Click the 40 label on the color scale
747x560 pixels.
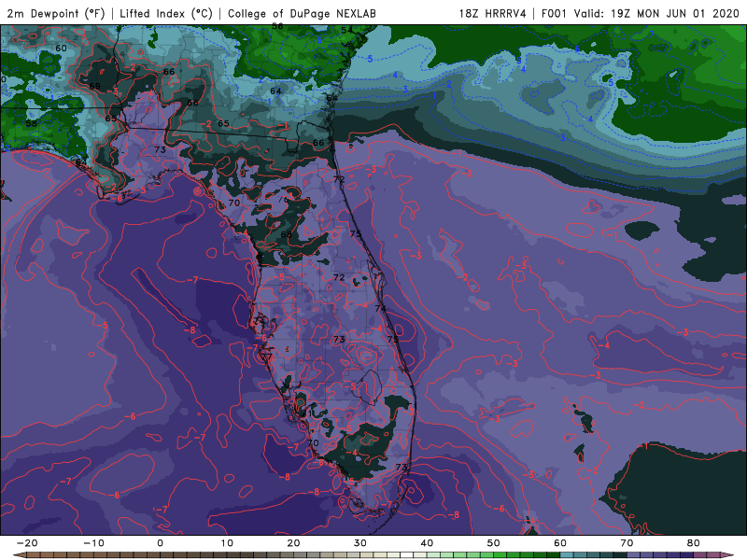pyautogui.click(x=427, y=543)
